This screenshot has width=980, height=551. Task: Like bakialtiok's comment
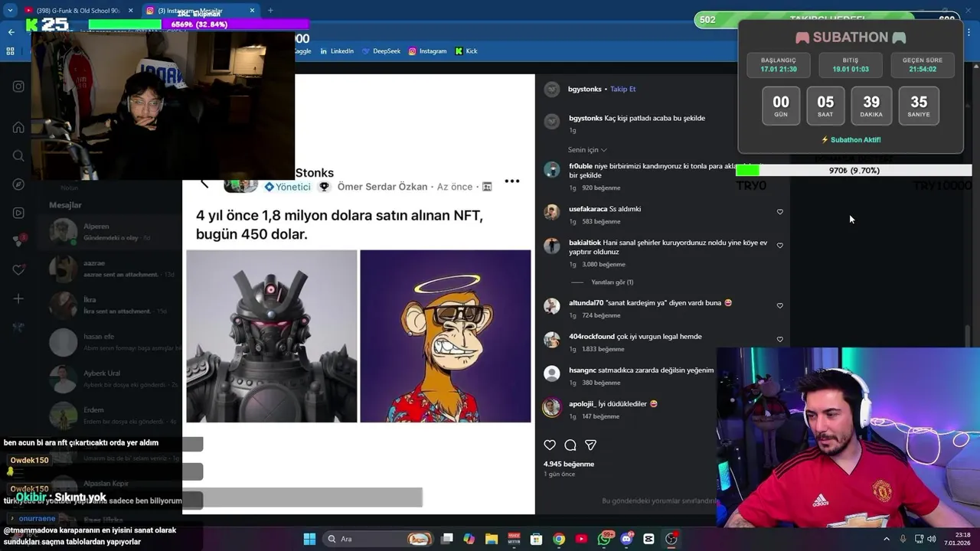[780, 246]
